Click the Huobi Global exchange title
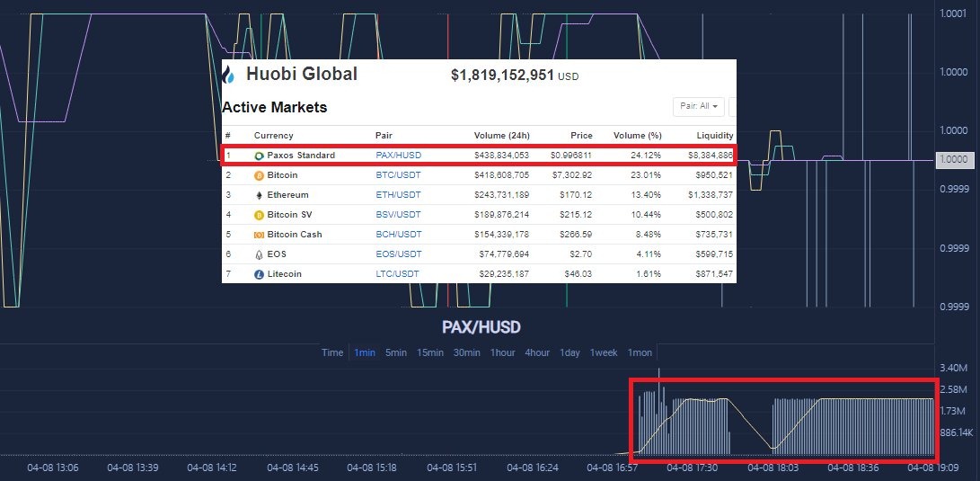Image resolution: width=980 pixels, height=481 pixels. tap(302, 74)
